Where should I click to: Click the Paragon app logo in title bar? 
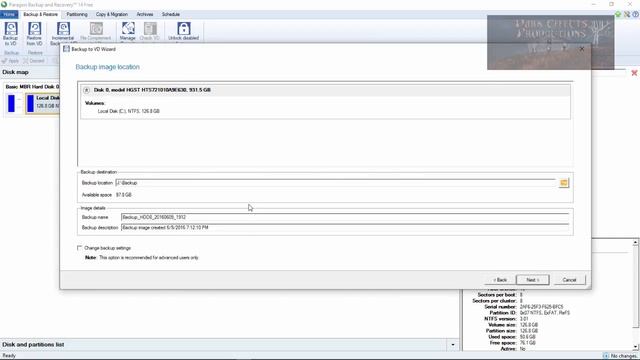tap(4, 4)
